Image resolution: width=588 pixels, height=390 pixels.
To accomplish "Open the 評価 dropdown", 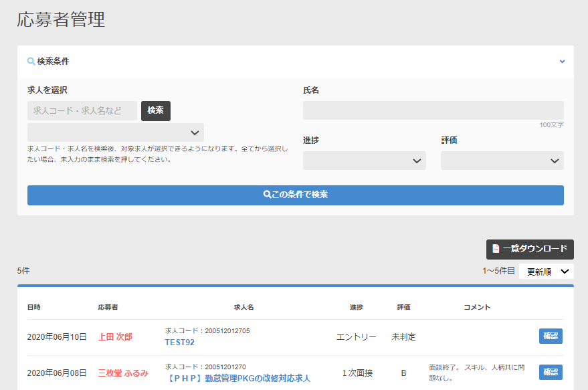I will pyautogui.click(x=501, y=160).
